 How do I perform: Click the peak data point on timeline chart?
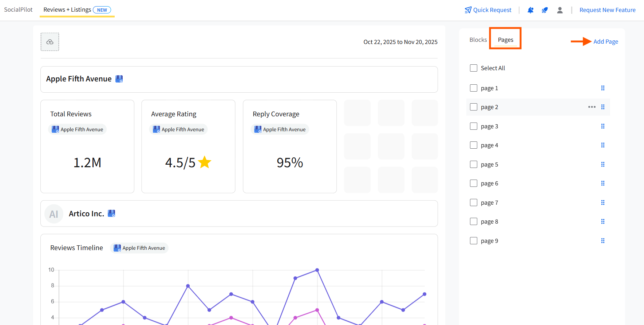(x=317, y=270)
